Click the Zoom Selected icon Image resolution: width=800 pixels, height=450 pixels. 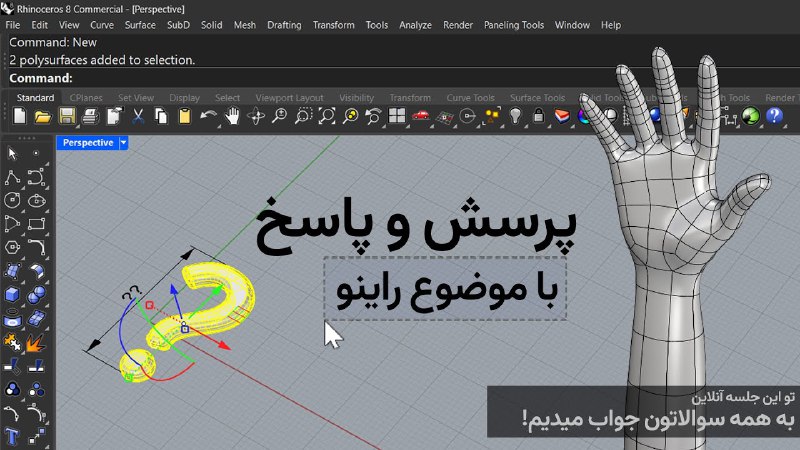[x=350, y=116]
